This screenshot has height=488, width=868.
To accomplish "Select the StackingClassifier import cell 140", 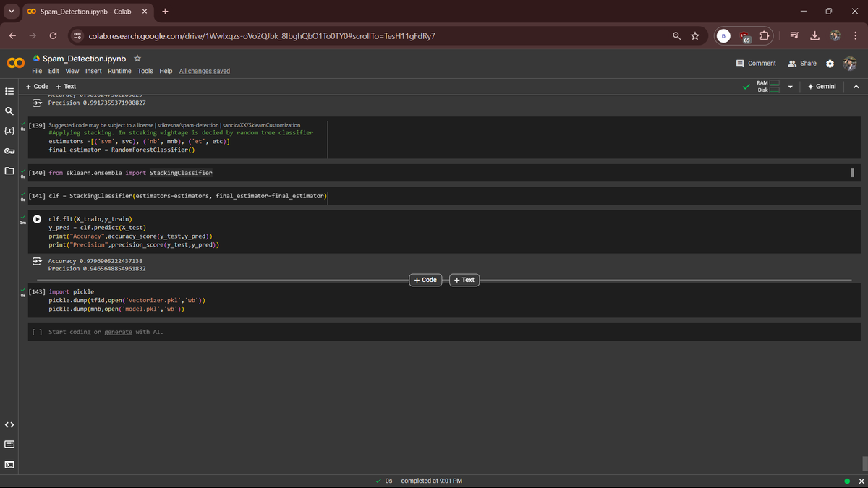I will (x=444, y=173).
